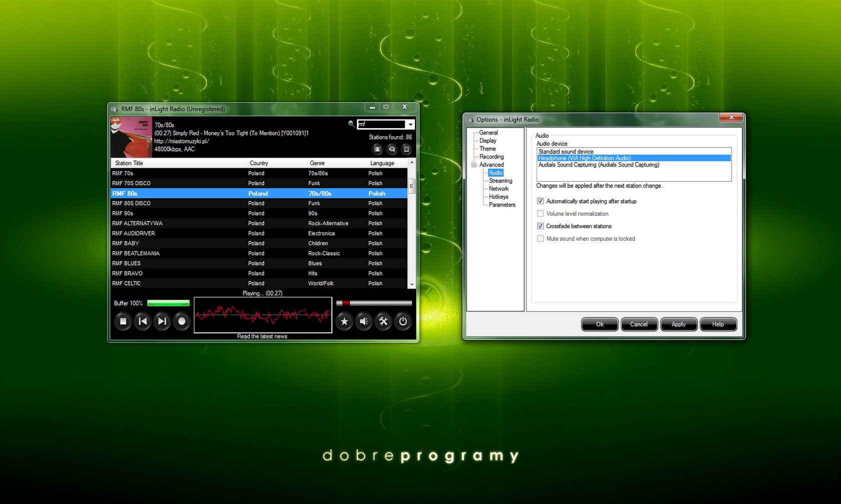The height and width of the screenshot is (504, 841).
Task: Mute the sound speaker icon
Action: coord(364,321)
